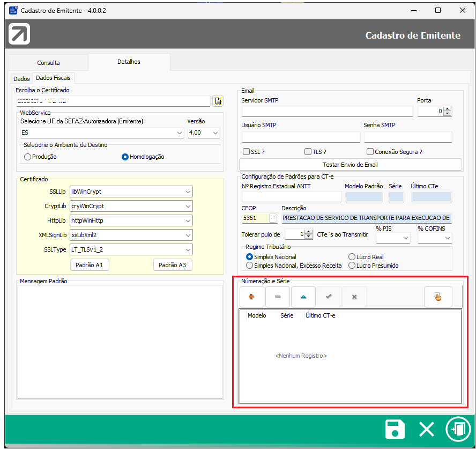Switch to the Dados sub-tab
This screenshot has width=476, height=449.
pyautogui.click(x=21, y=79)
